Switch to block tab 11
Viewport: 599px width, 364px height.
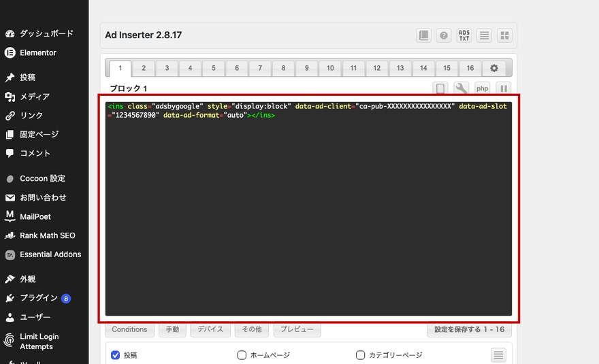[x=353, y=68]
